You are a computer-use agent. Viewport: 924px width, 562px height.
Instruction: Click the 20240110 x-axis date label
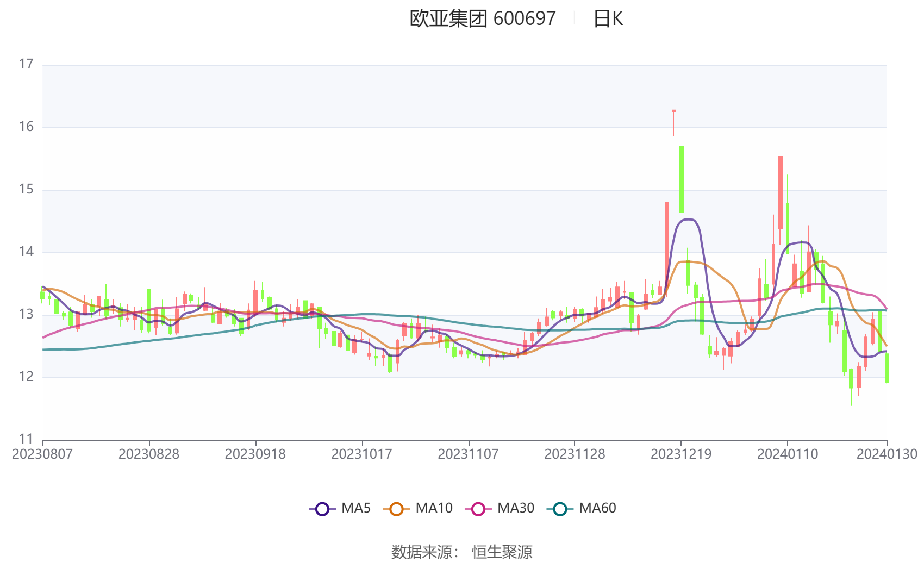point(788,454)
